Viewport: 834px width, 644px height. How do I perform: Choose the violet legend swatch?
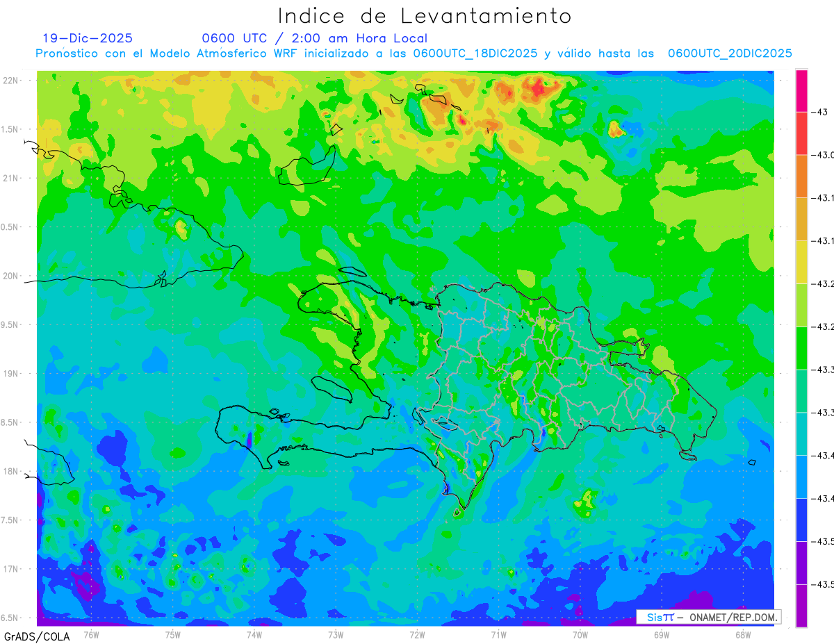tap(801, 563)
